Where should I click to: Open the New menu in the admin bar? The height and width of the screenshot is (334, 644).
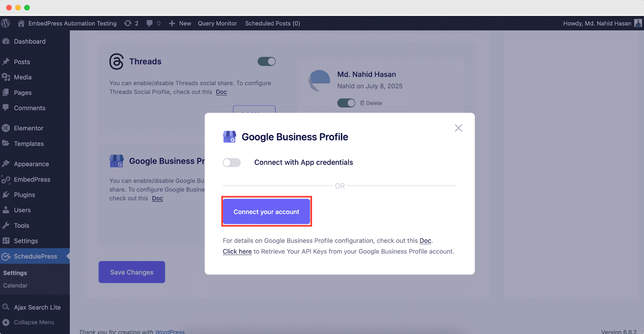[x=180, y=23]
